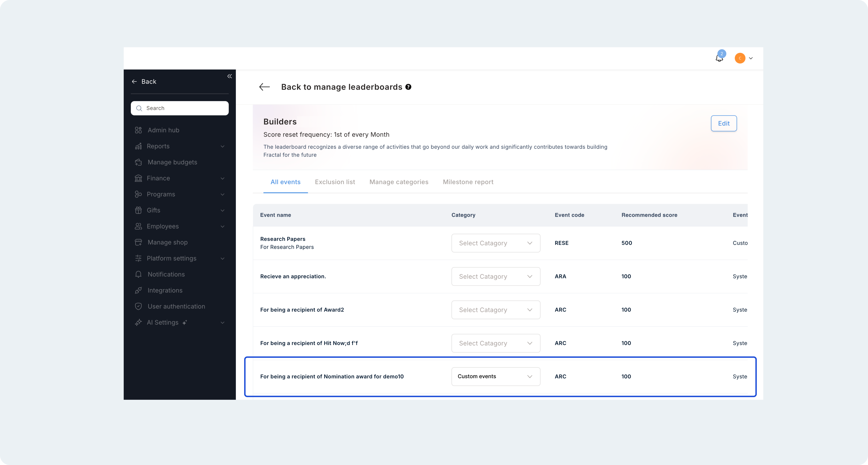Click the 500 recommended score

coord(627,243)
